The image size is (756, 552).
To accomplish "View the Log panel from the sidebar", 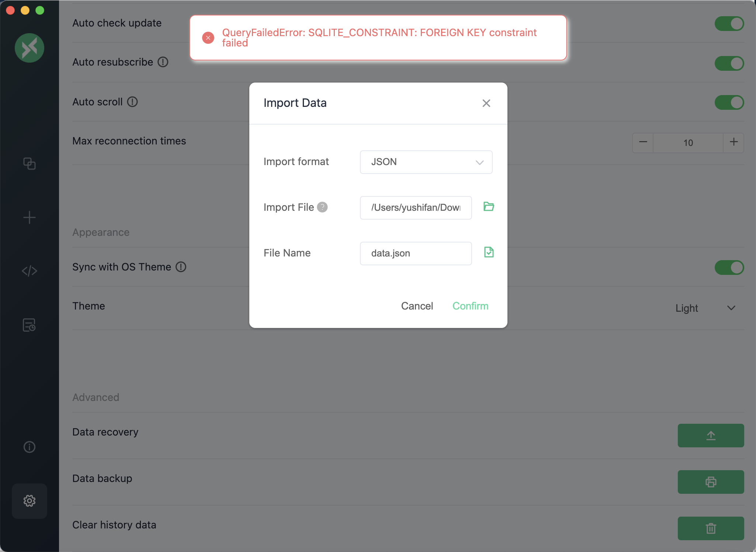I will pyautogui.click(x=29, y=325).
